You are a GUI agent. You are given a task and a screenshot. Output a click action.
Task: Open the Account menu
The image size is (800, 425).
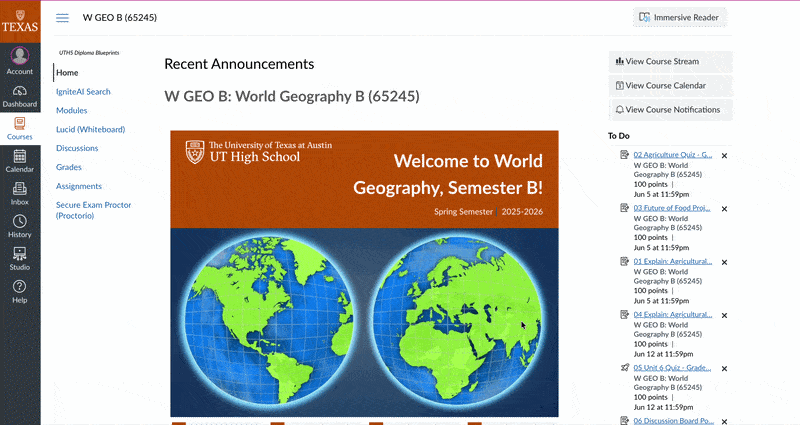coord(20,60)
